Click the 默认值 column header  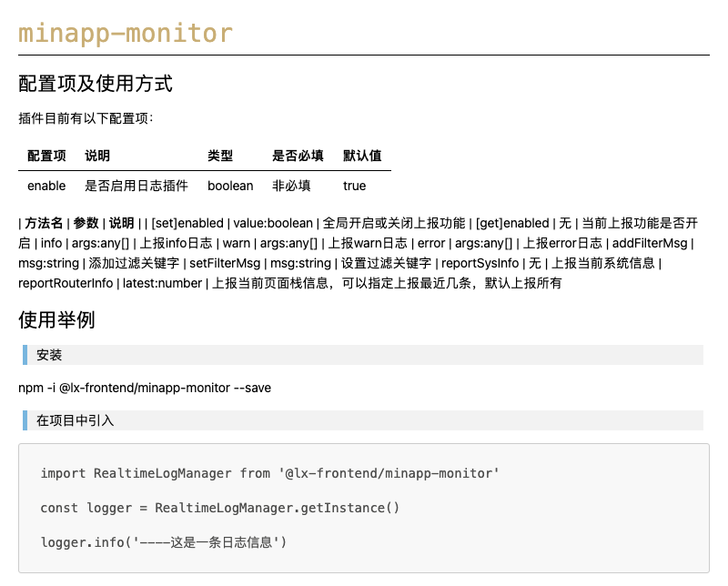362,156
